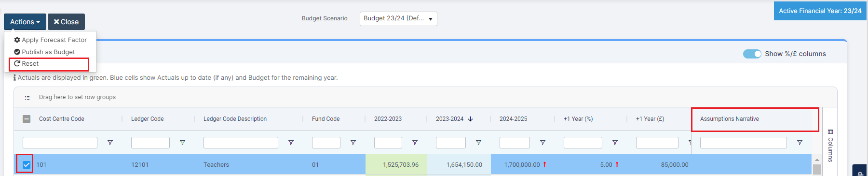868x176 pixels.
Task: Click filter icon for Assumptions Narrative
Action: tap(800, 143)
